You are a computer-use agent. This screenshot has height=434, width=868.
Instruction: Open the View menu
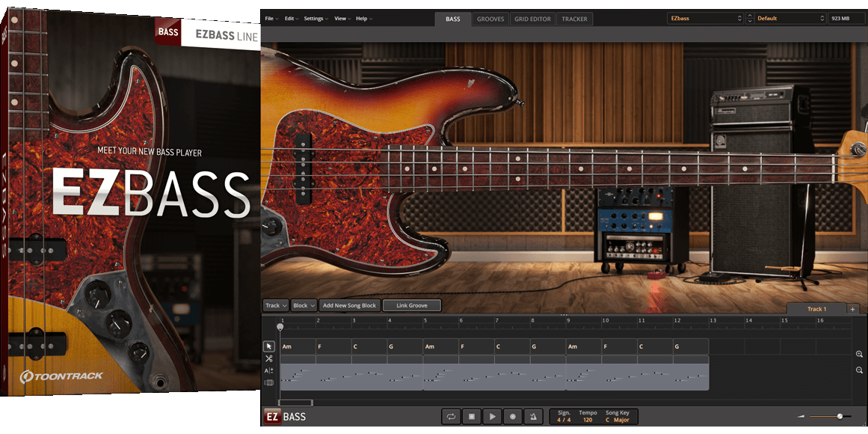click(342, 19)
